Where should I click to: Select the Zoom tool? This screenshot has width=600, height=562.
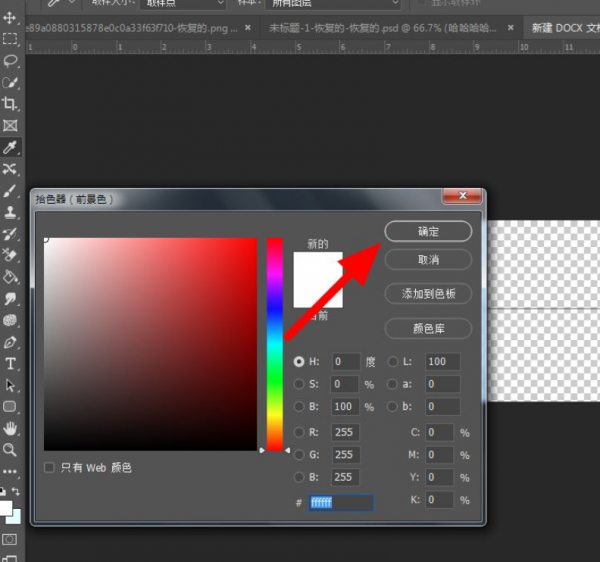click(x=10, y=450)
